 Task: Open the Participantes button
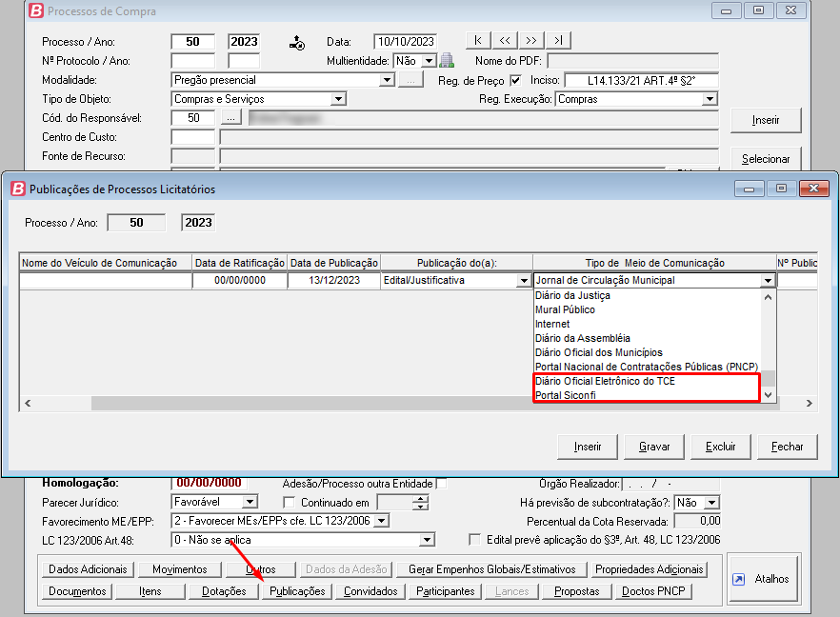point(445,591)
